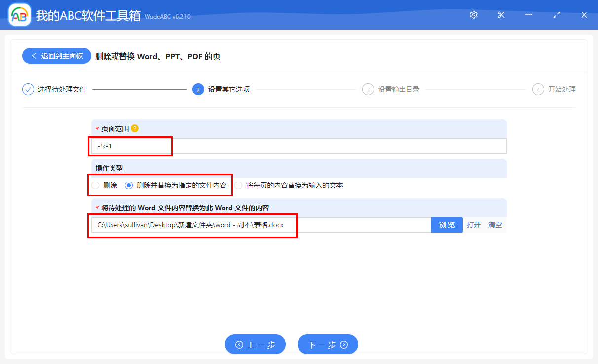Choose 将每页的内容替换为输入的文本 option
This screenshot has width=598, height=364.
(x=238, y=185)
